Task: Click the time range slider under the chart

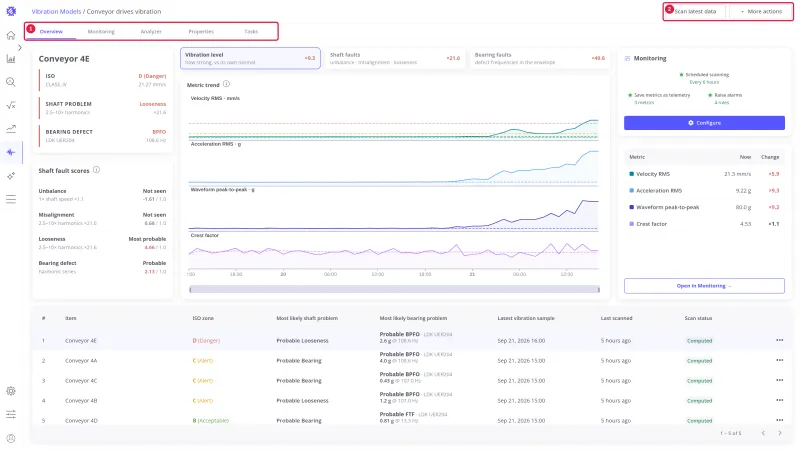Action: 394,289
